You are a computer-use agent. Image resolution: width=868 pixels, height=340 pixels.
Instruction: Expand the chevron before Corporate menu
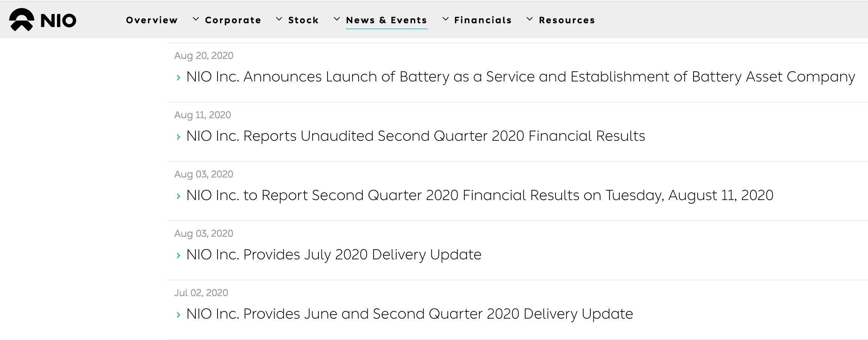point(195,19)
